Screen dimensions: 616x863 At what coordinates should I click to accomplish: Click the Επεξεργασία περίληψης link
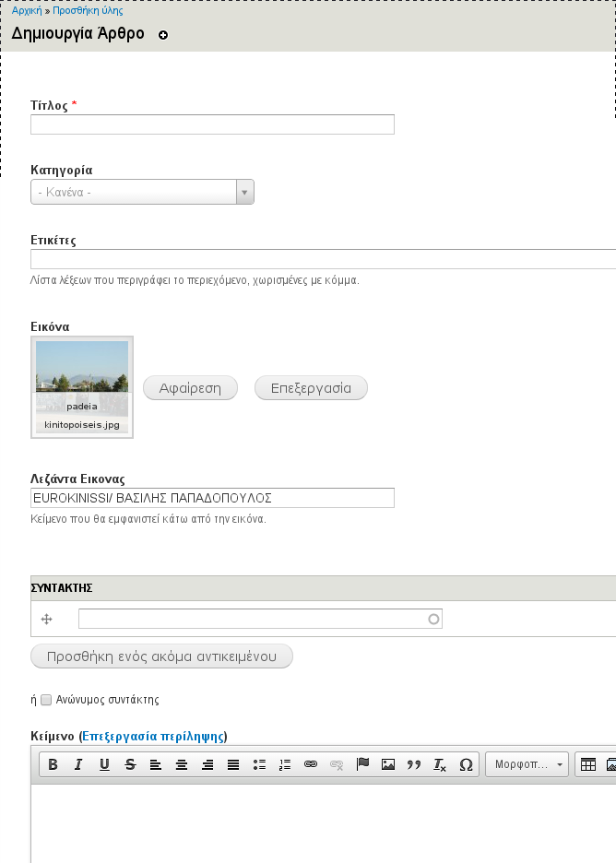[153, 736]
